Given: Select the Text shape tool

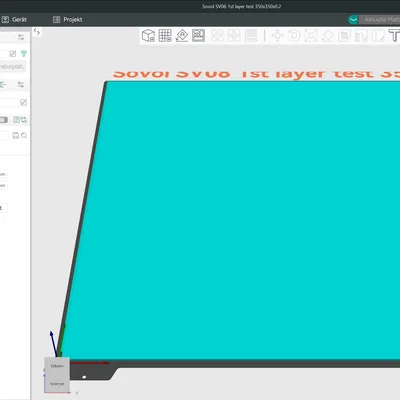Looking at the screenshot, I should pos(394,35).
